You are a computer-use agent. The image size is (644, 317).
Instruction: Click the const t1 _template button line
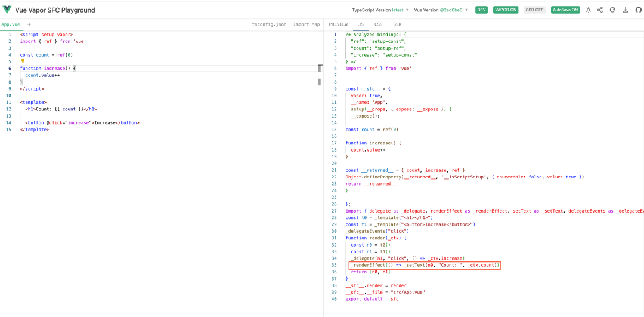coord(410,224)
